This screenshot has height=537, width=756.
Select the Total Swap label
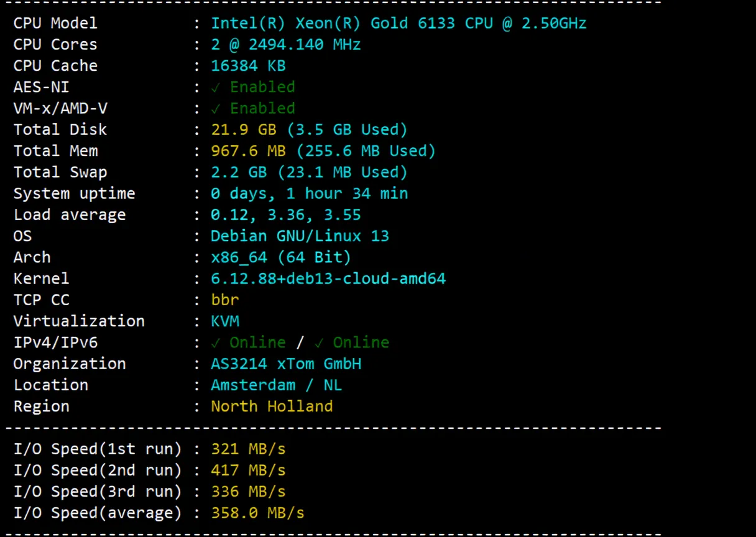(60, 172)
